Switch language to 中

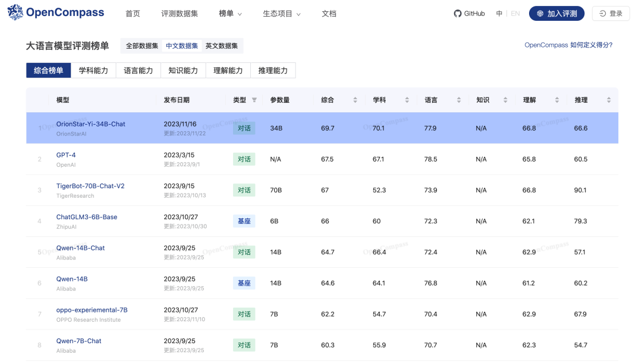[x=499, y=14]
